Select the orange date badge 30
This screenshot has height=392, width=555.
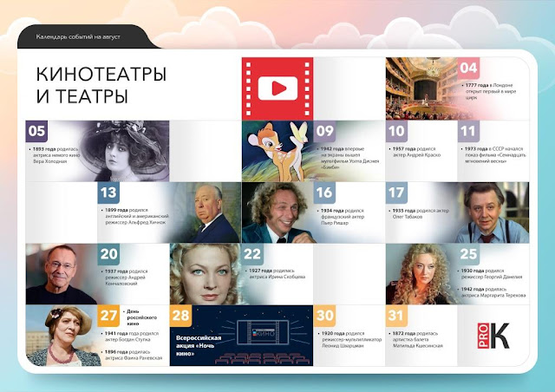tap(324, 316)
